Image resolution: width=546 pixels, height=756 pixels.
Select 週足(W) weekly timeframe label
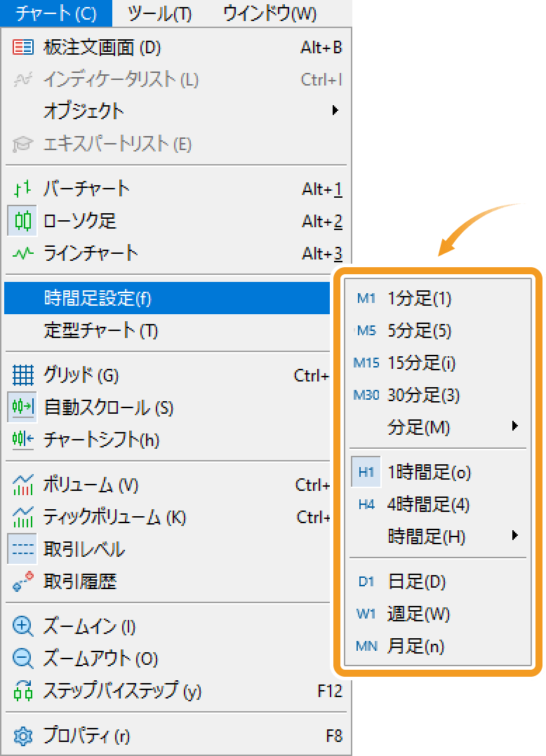(418, 614)
